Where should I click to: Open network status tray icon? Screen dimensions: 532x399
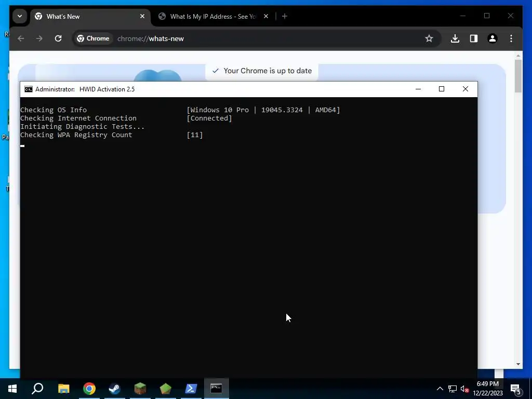tap(453, 389)
